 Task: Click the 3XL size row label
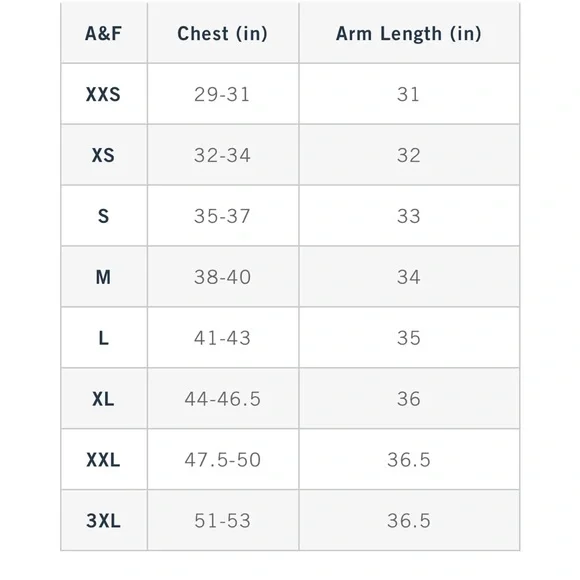103,521
